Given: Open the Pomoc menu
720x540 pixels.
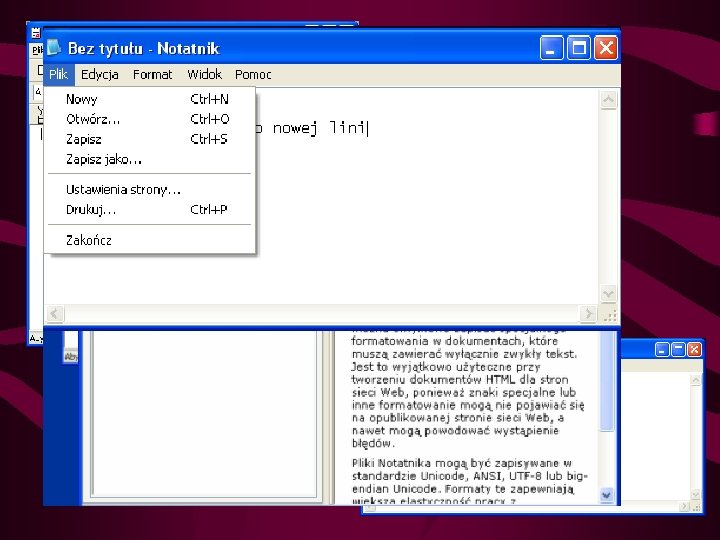Looking at the screenshot, I should [x=253, y=74].
